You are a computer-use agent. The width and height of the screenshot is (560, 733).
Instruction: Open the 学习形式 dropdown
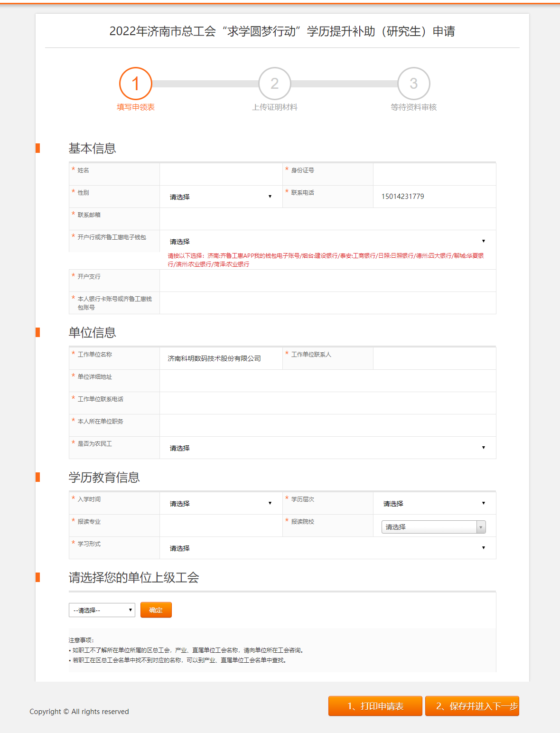point(327,548)
